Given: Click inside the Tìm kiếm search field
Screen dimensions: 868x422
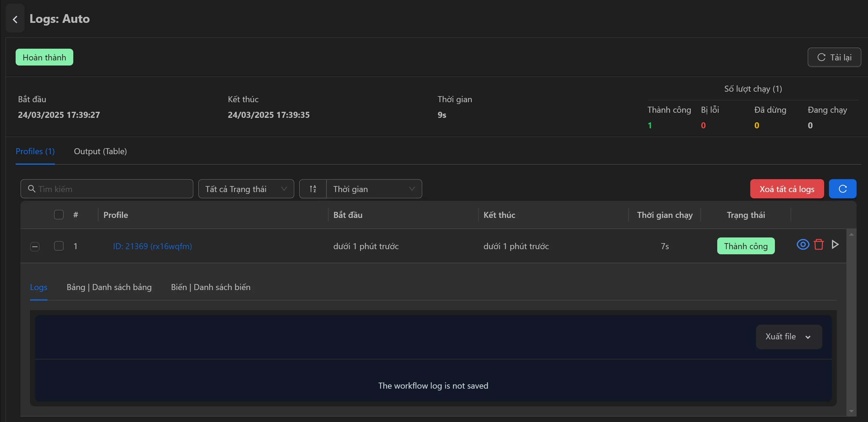Looking at the screenshot, I should click(x=101, y=189).
